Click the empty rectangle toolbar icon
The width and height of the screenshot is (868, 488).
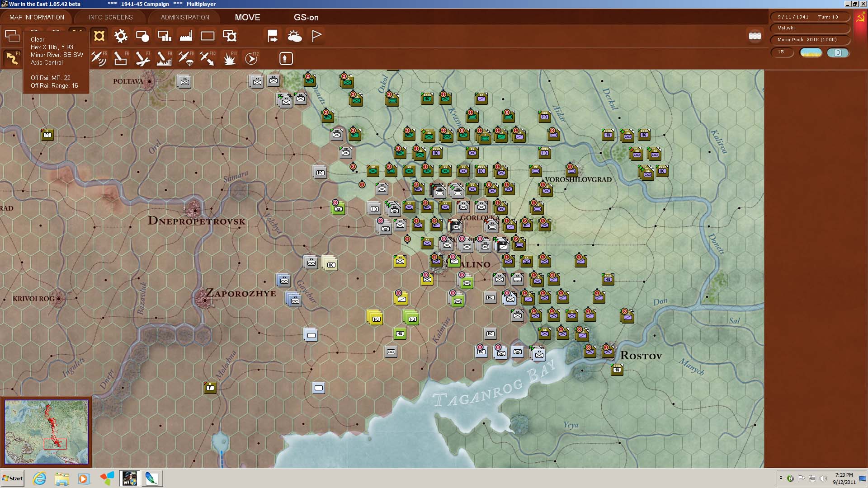point(208,36)
